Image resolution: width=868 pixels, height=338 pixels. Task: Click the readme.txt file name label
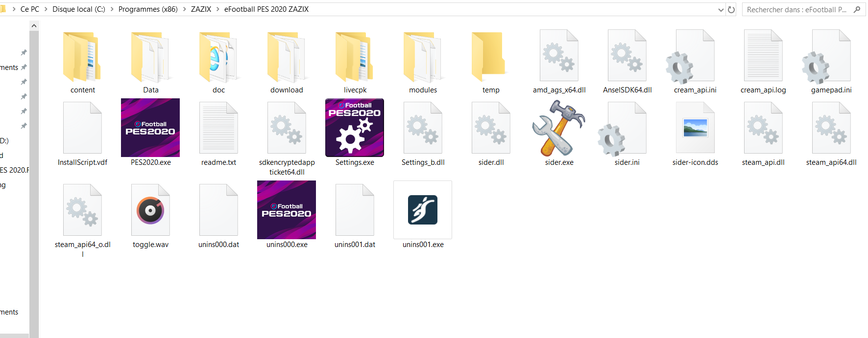(218, 162)
